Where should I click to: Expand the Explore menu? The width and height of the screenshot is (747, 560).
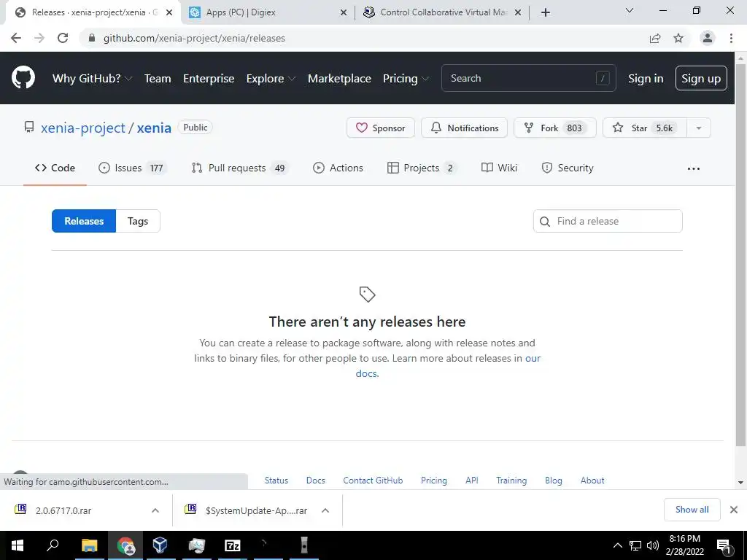click(x=271, y=78)
